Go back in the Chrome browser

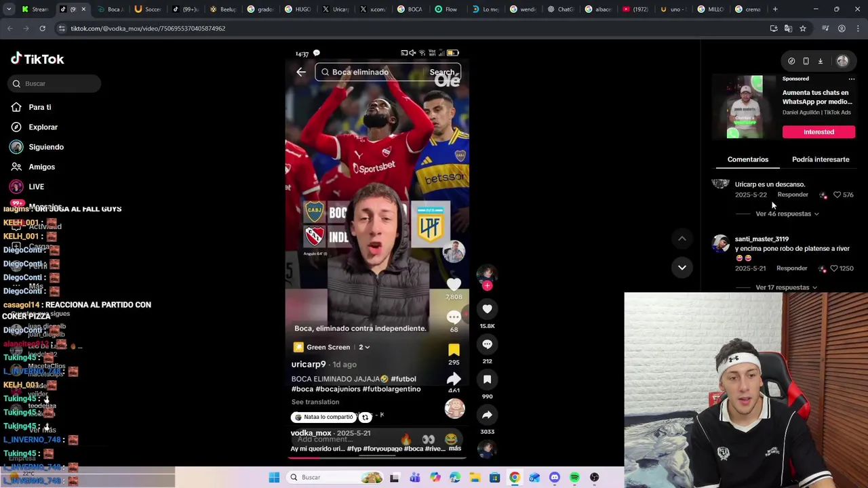point(9,28)
